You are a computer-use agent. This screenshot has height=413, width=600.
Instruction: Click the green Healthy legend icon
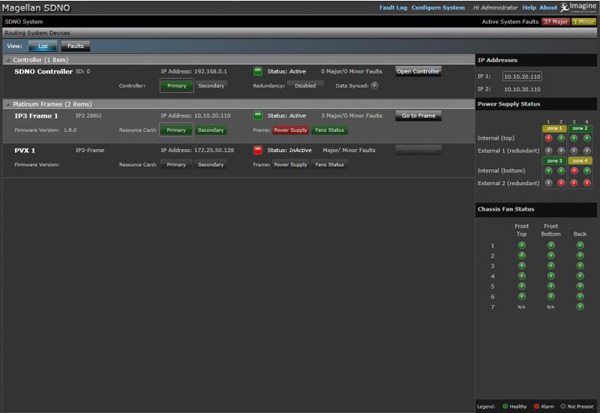[505, 406]
